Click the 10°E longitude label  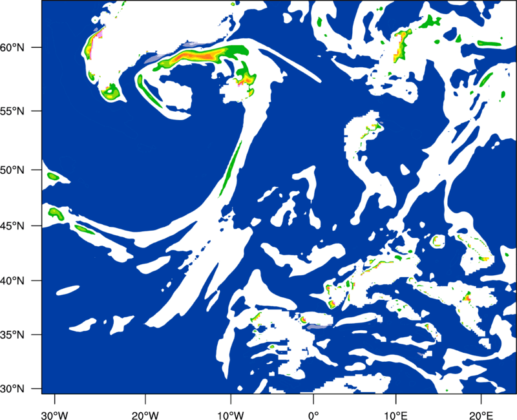(396, 415)
